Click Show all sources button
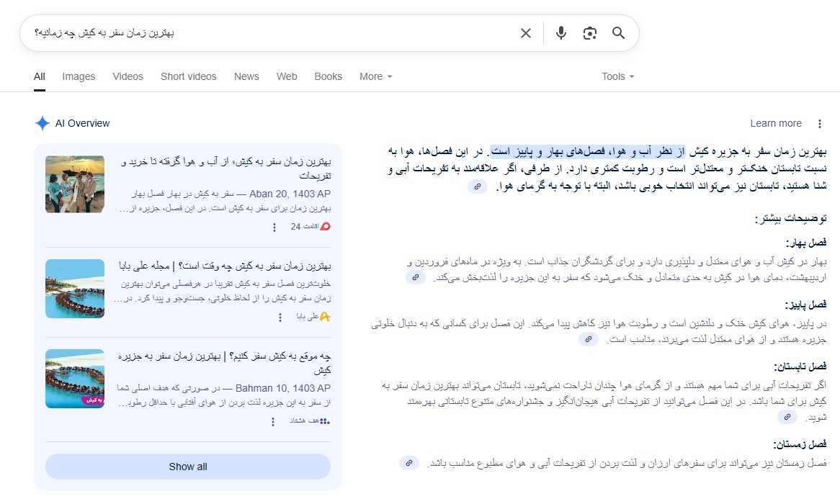840x504 pixels. pyautogui.click(x=188, y=467)
